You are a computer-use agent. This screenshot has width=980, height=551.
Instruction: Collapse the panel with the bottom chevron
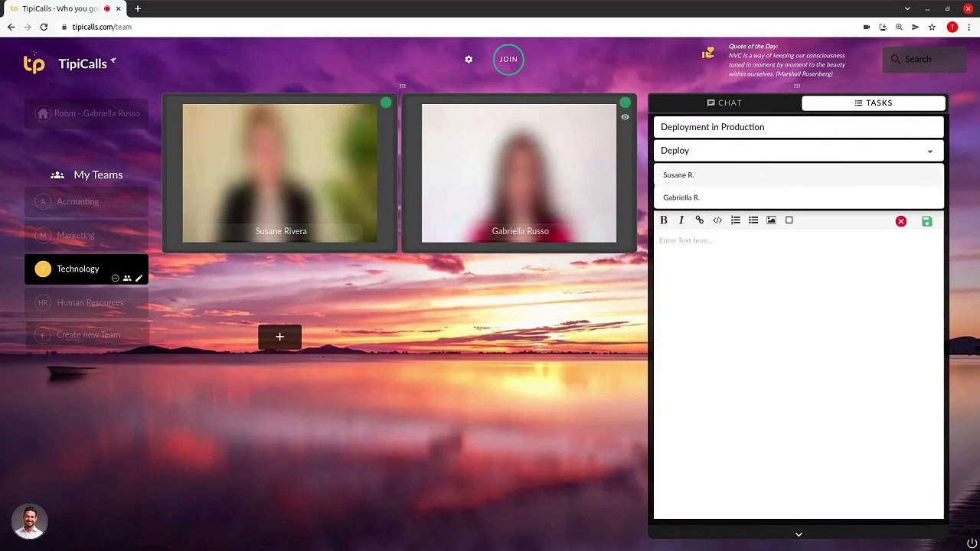point(799,534)
